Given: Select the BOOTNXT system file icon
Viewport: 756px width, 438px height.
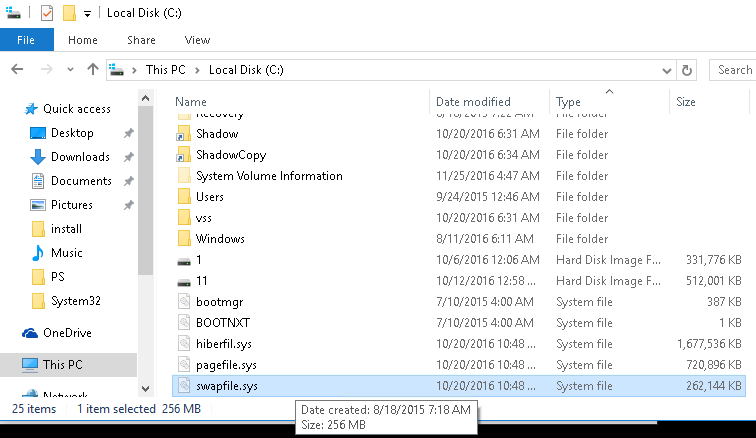Looking at the screenshot, I should [184, 323].
